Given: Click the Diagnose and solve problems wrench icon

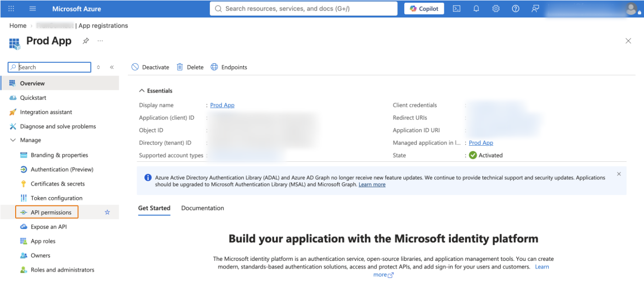Looking at the screenshot, I should click(x=13, y=126).
